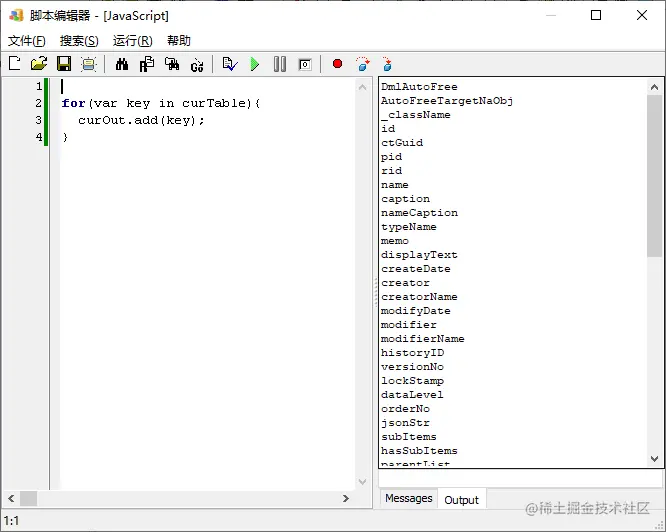
Task: Click the reset/stop execution icon
Action: click(305, 64)
